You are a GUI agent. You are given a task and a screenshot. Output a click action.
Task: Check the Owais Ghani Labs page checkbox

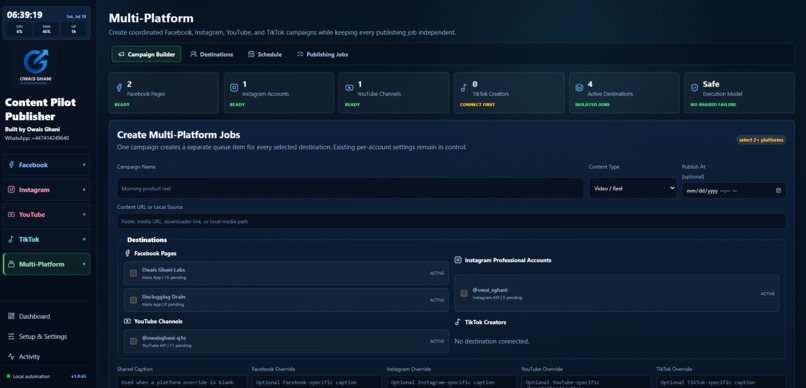point(134,273)
